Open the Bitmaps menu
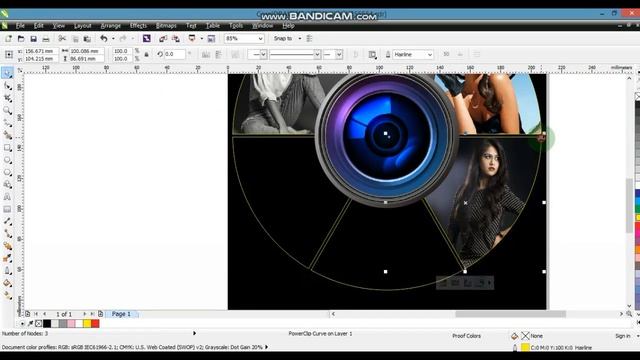This screenshot has width=640, height=360. (166, 25)
